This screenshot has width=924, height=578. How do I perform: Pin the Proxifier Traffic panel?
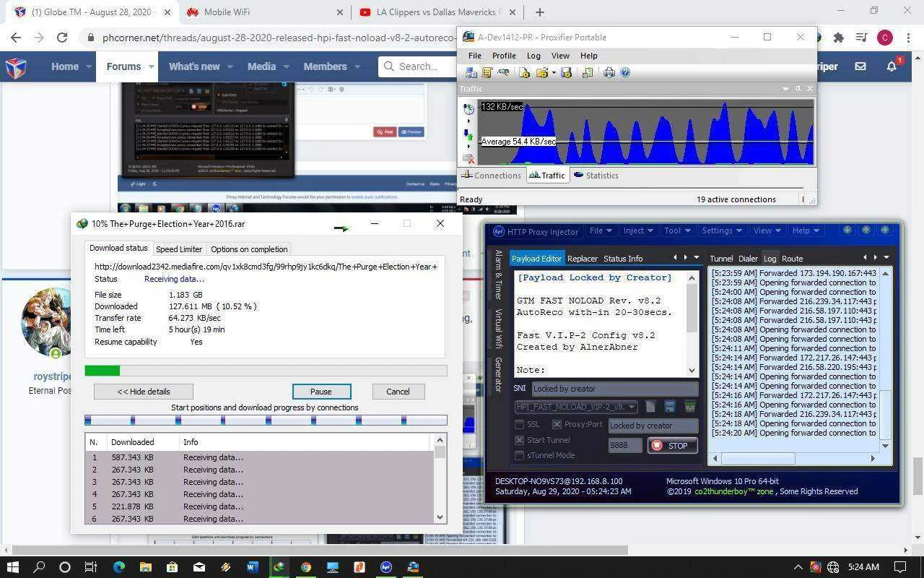point(798,88)
